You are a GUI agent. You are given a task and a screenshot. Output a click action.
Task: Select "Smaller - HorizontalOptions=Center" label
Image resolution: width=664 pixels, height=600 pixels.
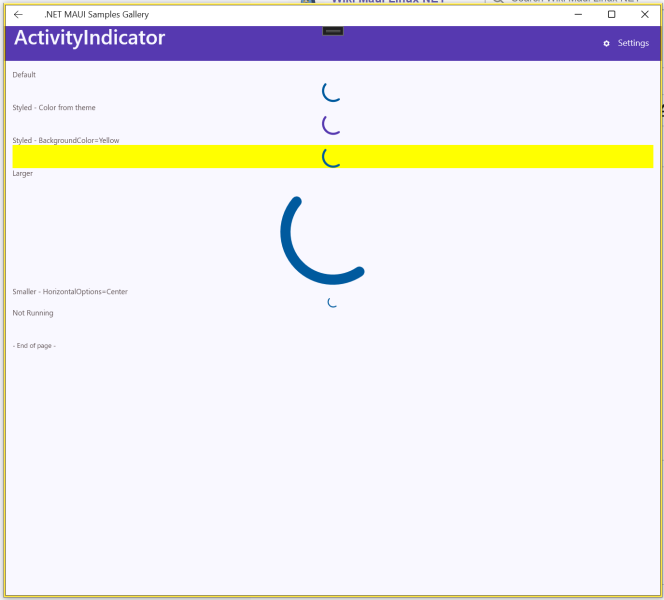click(70, 292)
